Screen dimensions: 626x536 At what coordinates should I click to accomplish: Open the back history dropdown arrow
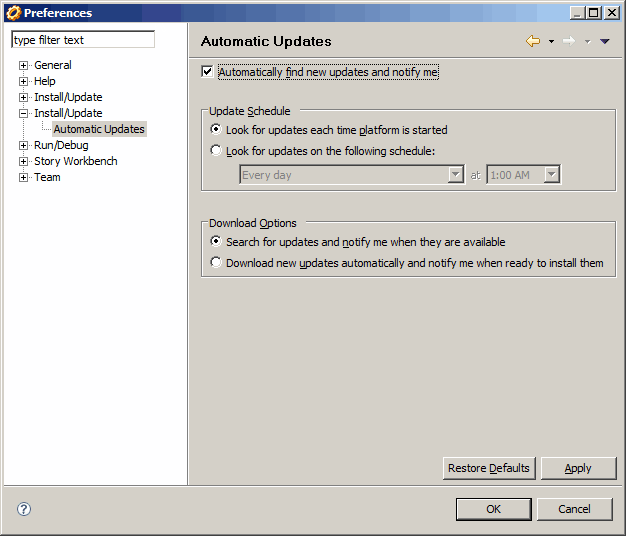(551, 42)
